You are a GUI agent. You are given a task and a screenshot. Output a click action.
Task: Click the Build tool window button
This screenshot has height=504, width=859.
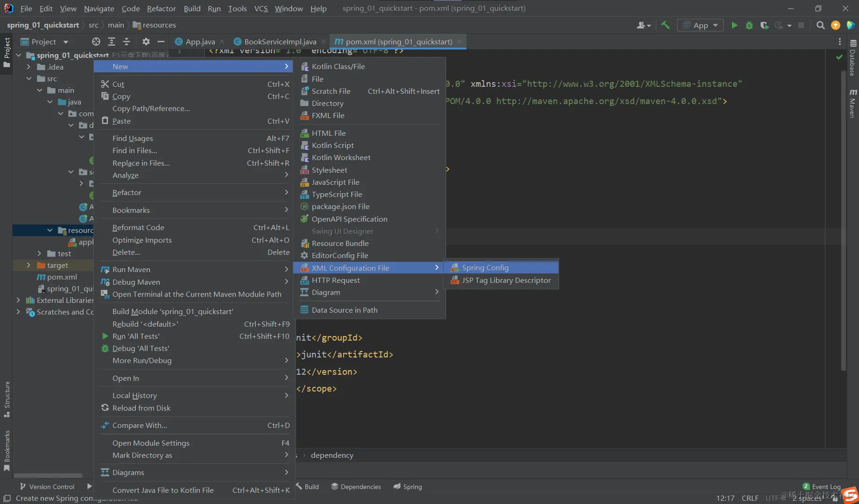pos(307,487)
